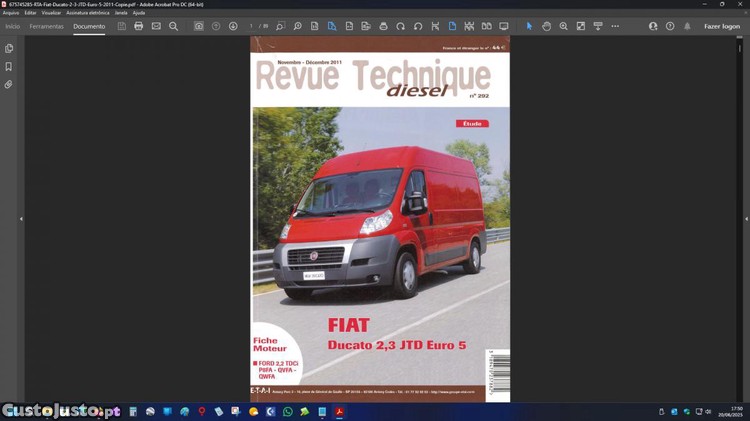The height and width of the screenshot is (421, 750).
Task: Go to the previous page arrow
Action: (216, 26)
